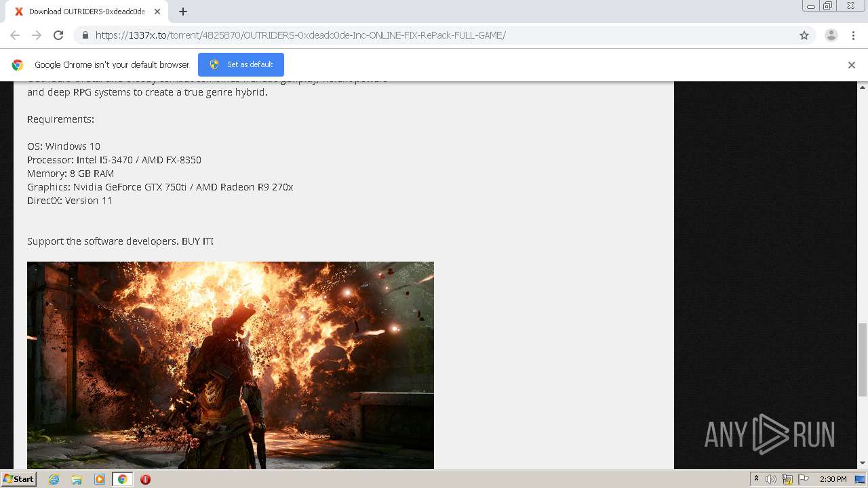Minimize the Chrome window

810,6
